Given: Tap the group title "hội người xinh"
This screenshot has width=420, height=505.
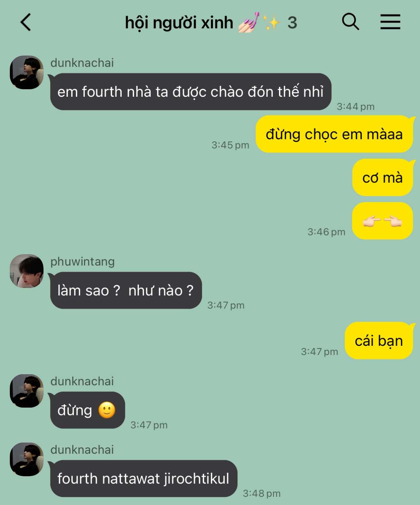Looking at the screenshot, I should pos(179,23).
